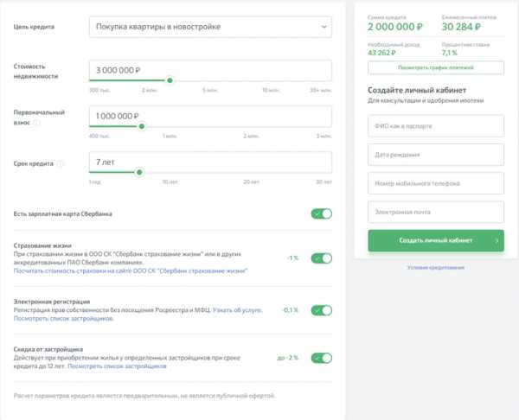Open Посчитать стоимость страховки link
This screenshot has height=420, width=519.
[131, 270]
